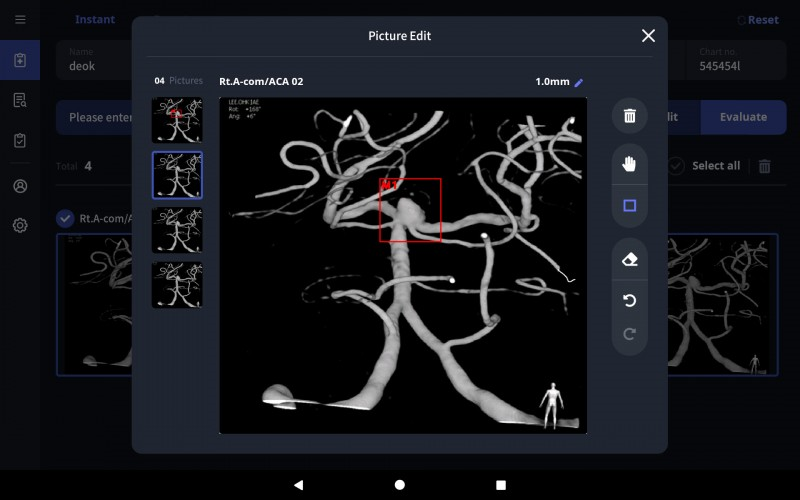The height and width of the screenshot is (500, 800).
Task: Click the undo arrow icon
Action: coord(629,300)
